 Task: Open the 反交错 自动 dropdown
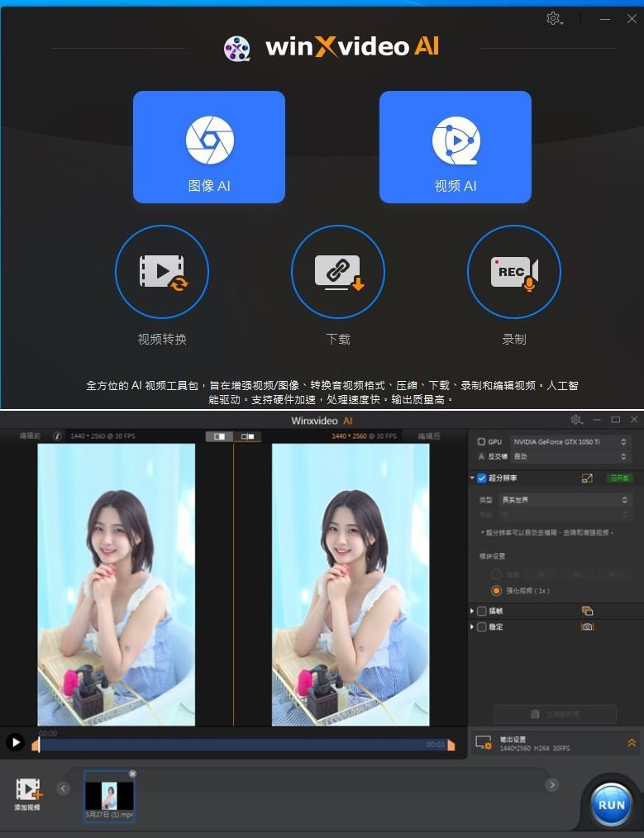[570, 456]
